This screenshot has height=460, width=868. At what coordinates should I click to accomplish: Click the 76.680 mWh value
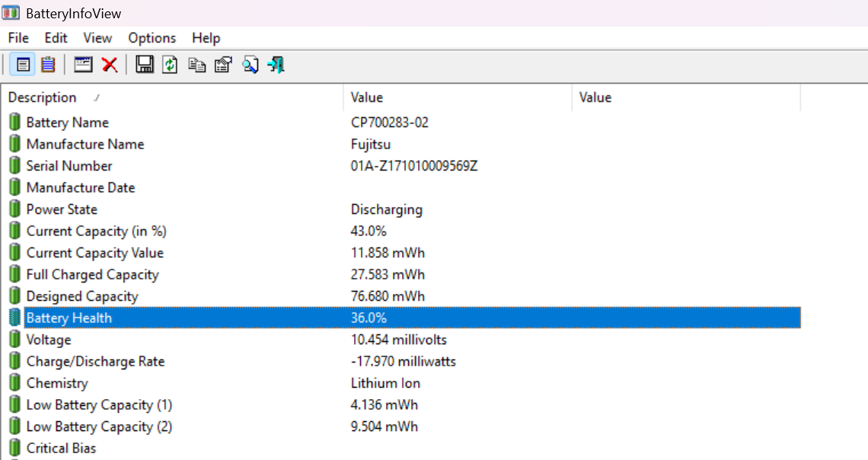[x=388, y=296]
